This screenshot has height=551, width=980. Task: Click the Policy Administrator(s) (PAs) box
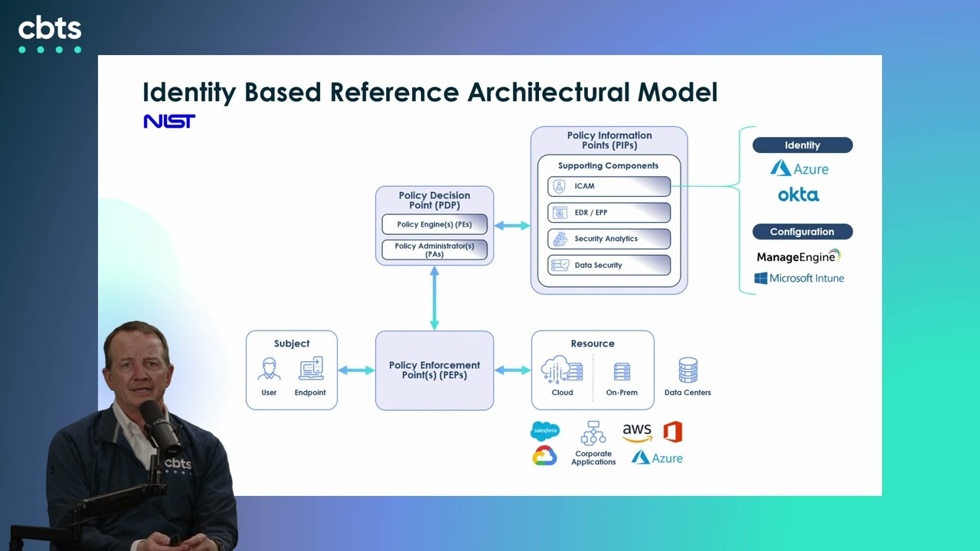(434, 250)
